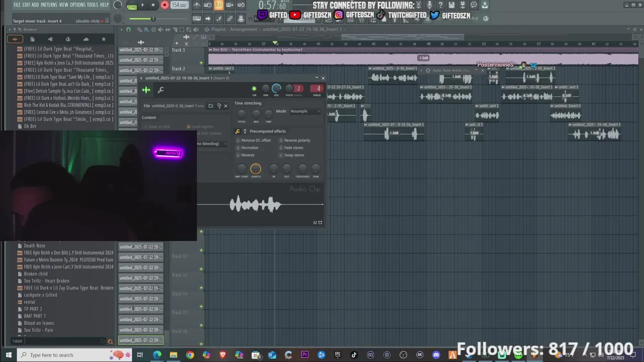Toggle the 3.2 countdown before recording icon
The width and height of the screenshot is (644, 362).
click(219, 5)
